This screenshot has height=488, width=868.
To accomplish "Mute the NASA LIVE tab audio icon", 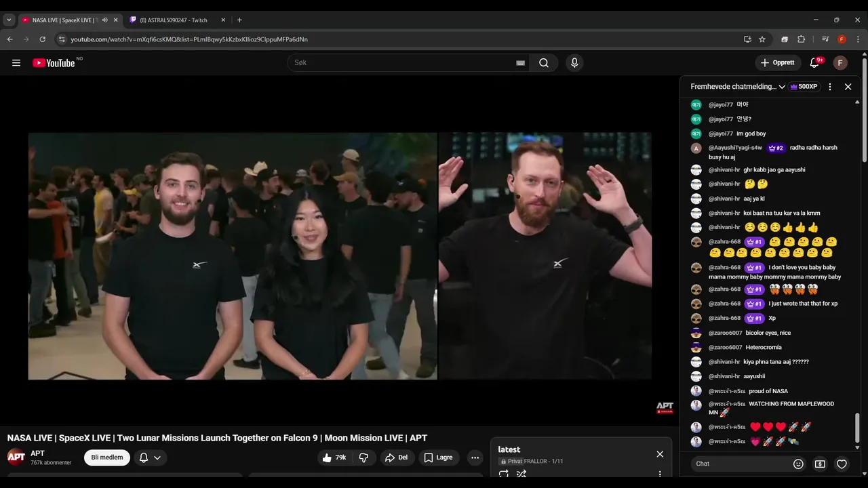I will (104, 20).
